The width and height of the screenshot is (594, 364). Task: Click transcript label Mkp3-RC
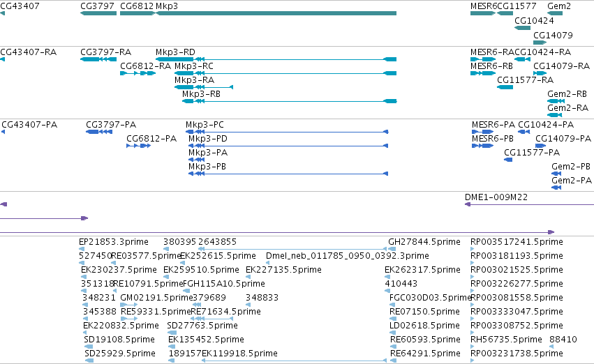pos(194,66)
